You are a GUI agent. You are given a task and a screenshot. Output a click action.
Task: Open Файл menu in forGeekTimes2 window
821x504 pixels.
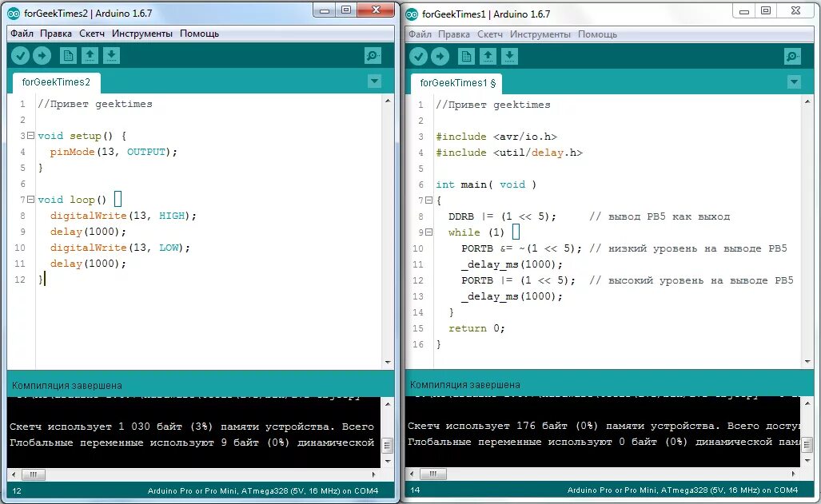point(22,34)
